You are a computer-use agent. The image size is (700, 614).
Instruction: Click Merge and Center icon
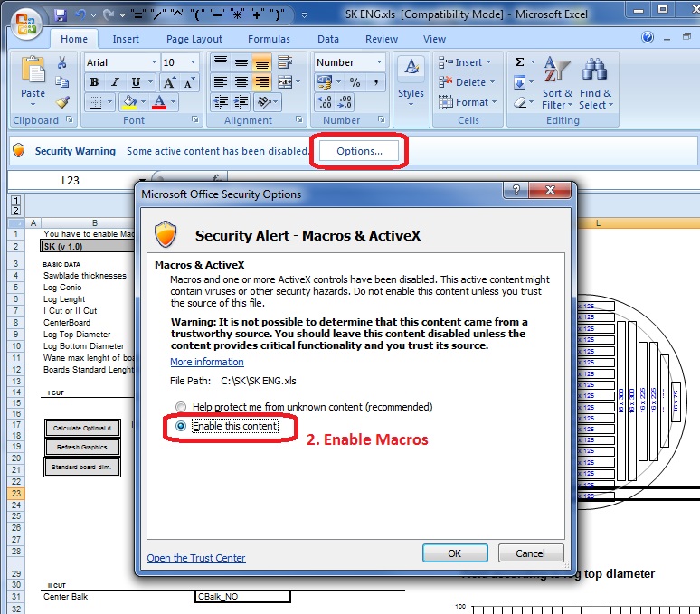(285, 82)
